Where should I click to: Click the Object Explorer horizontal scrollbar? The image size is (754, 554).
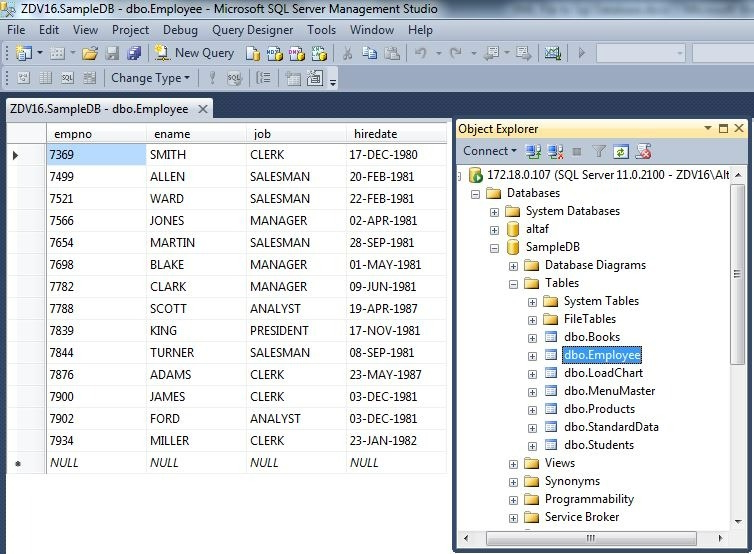[x=592, y=538]
